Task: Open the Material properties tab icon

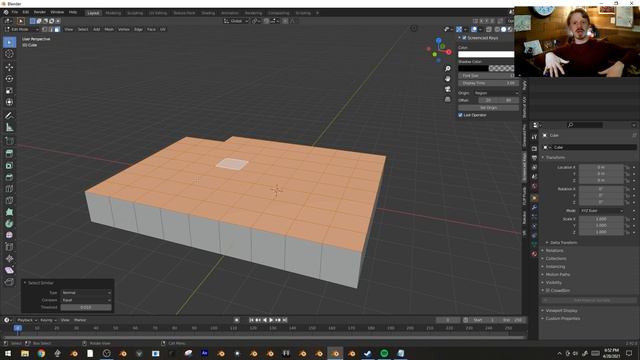Action: click(x=534, y=253)
